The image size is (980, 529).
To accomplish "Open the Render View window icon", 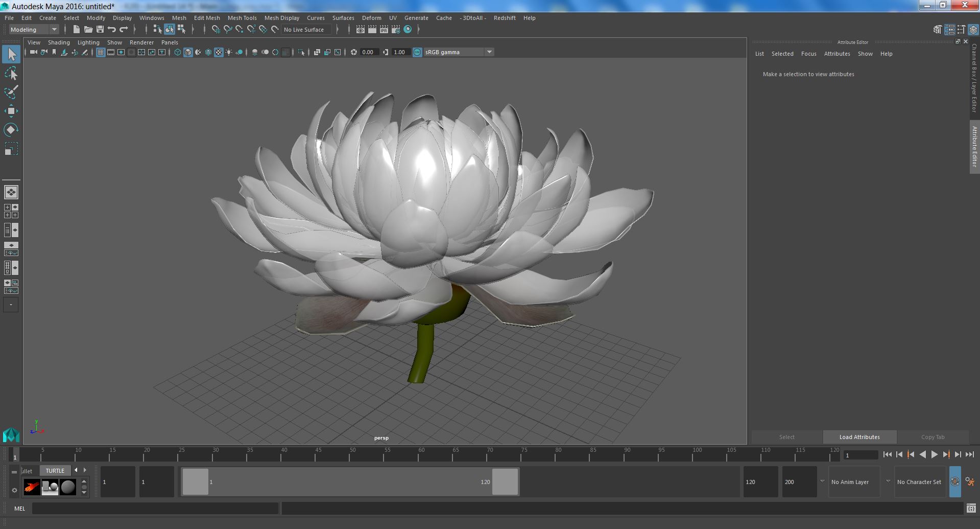I will coord(361,29).
